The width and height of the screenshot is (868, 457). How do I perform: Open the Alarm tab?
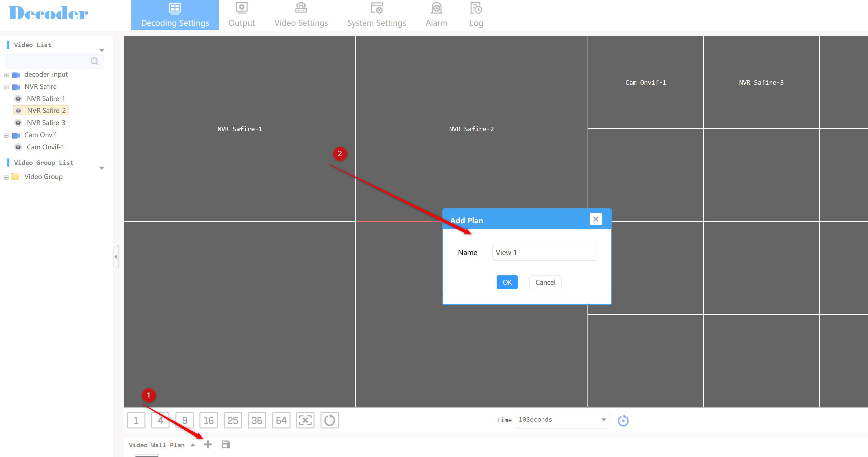pyautogui.click(x=436, y=15)
